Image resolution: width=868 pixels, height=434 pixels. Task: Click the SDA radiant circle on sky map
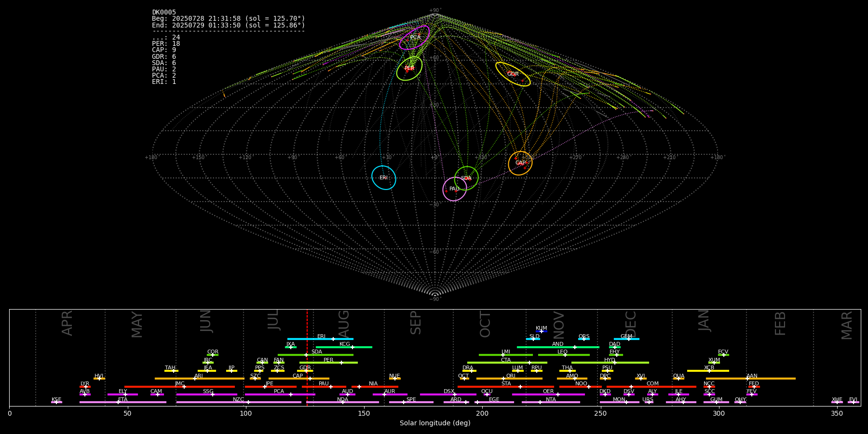(466, 178)
